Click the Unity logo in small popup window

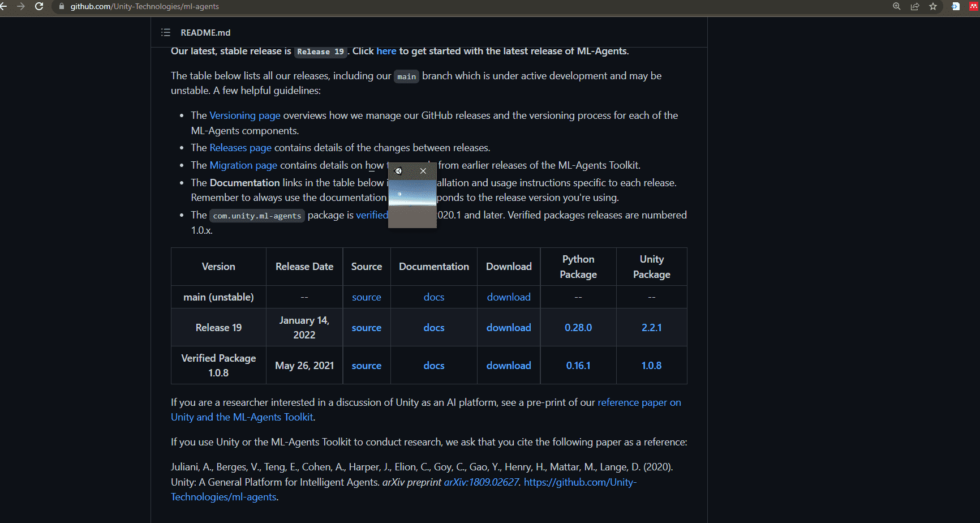[398, 171]
